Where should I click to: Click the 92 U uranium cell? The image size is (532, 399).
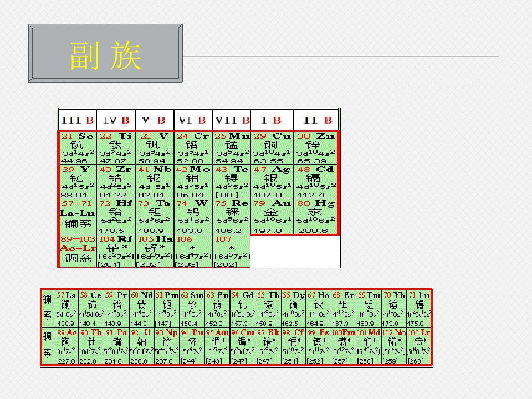[142, 346]
